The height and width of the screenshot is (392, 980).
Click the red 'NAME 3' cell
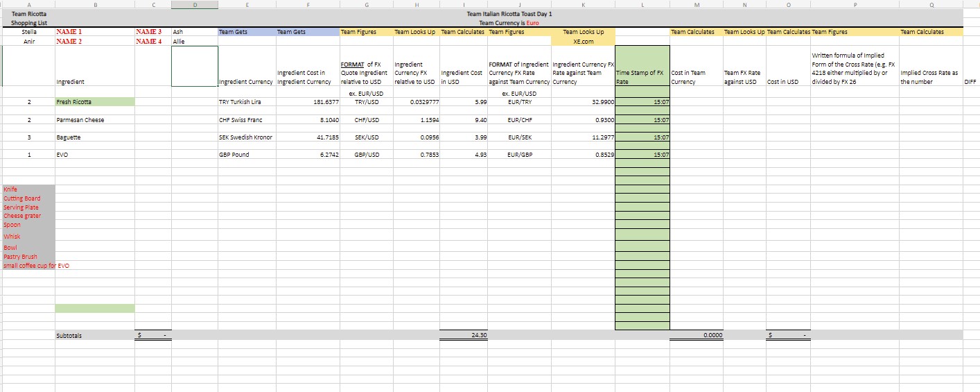point(153,32)
